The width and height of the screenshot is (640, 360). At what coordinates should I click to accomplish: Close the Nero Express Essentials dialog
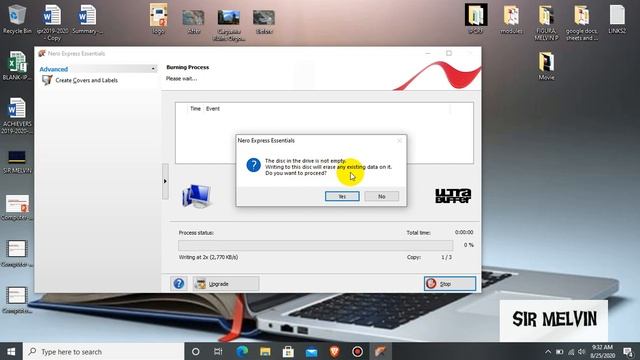399,140
